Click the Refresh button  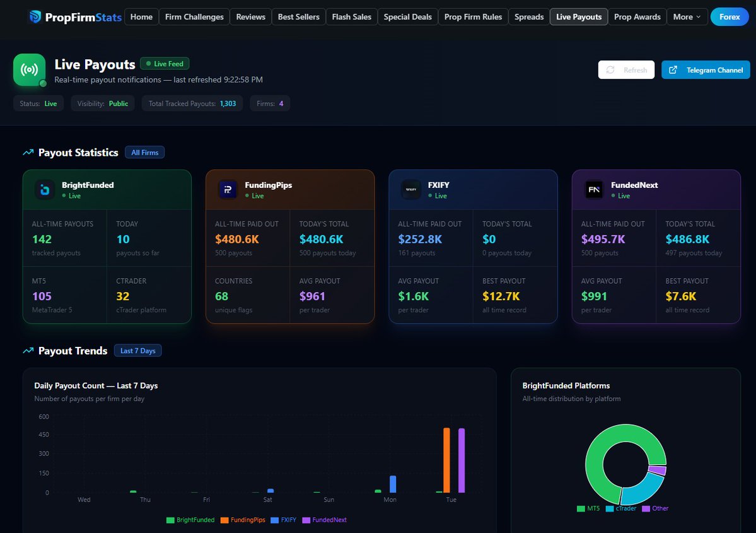626,70
